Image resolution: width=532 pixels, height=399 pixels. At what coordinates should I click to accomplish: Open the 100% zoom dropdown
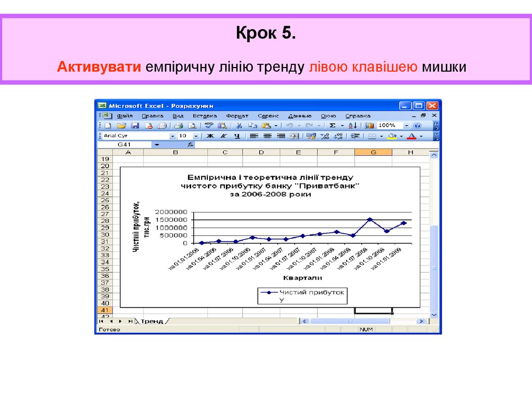point(406,126)
